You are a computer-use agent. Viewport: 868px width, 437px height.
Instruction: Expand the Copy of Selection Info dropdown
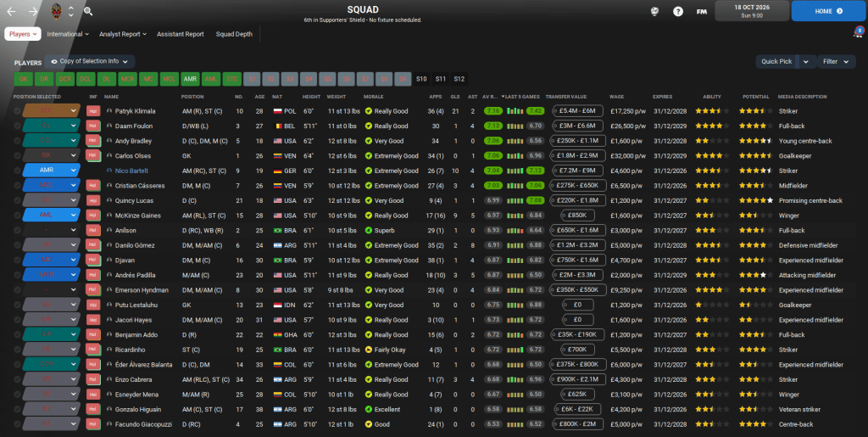tap(89, 61)
